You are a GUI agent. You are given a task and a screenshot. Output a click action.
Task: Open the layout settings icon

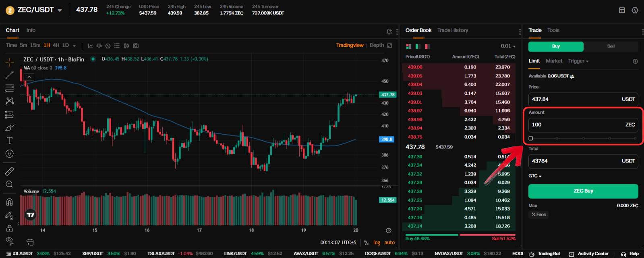(x=622, y=10)
